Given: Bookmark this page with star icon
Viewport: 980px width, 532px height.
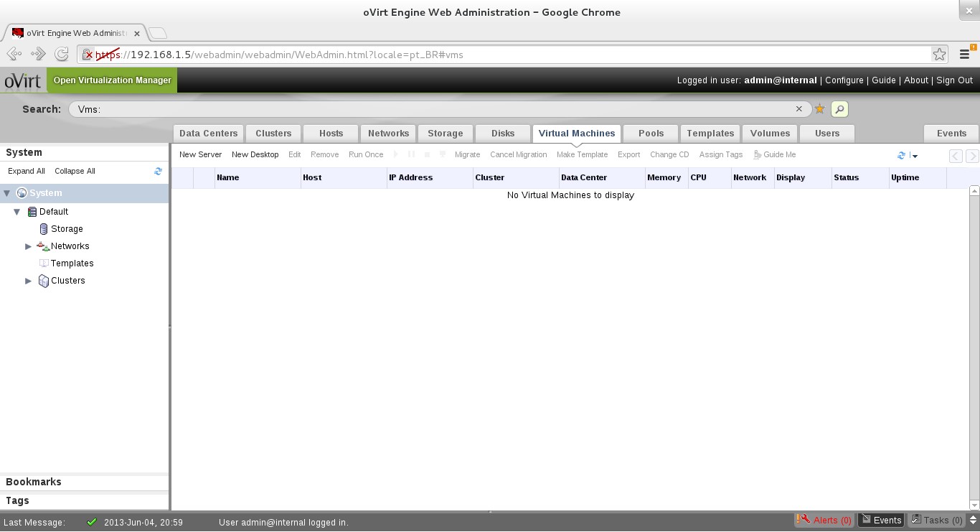Looking at the screenshot, I should [939, 55].
